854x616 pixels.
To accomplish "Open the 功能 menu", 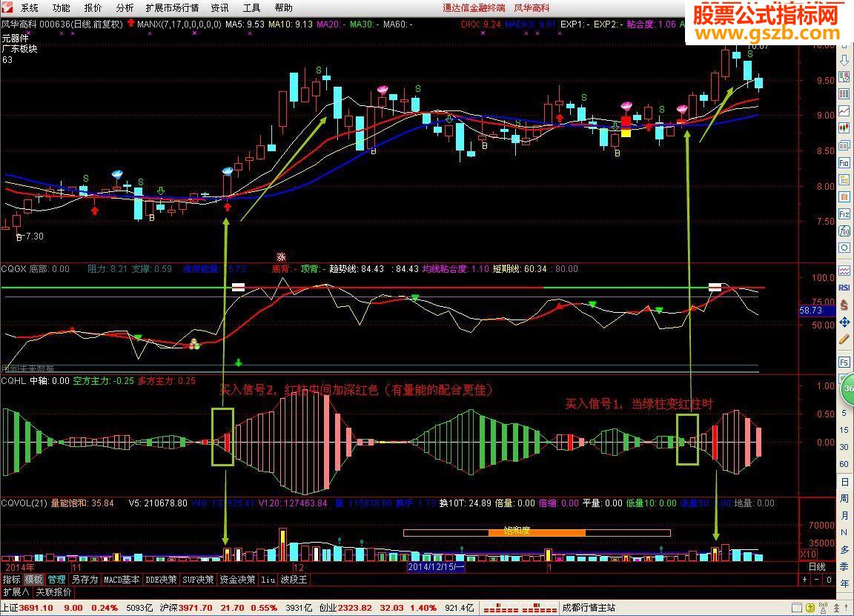I will pos(61,8).
